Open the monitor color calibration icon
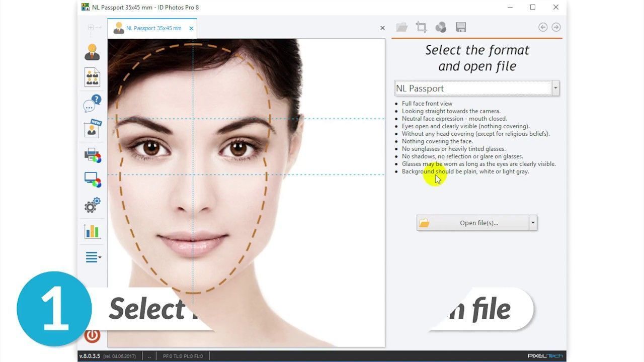Screen dimensions: 644x362 click(92, 179)
